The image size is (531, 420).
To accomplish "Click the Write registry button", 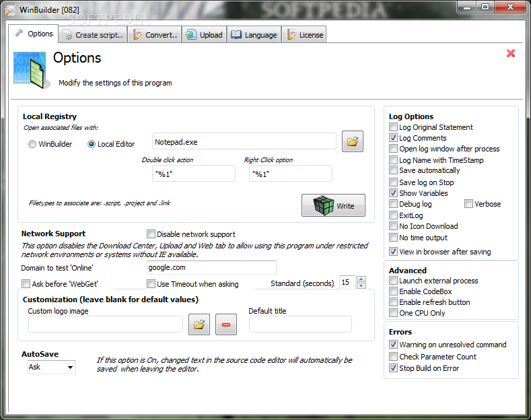I will click(333, 205).
